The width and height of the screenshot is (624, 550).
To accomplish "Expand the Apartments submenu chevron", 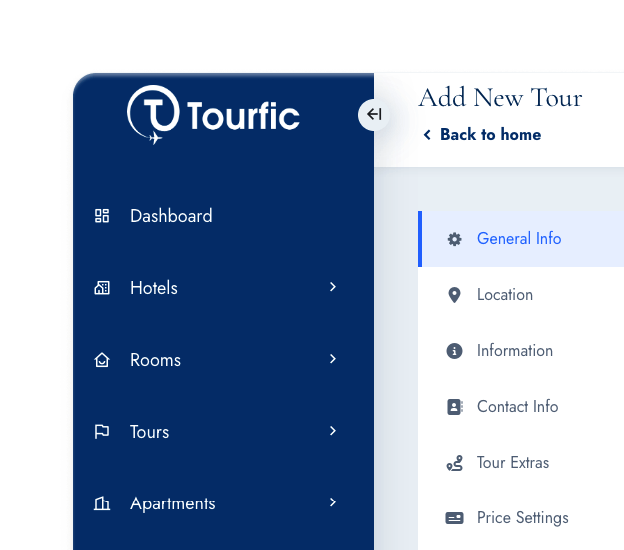I will (x=333, y=503).
